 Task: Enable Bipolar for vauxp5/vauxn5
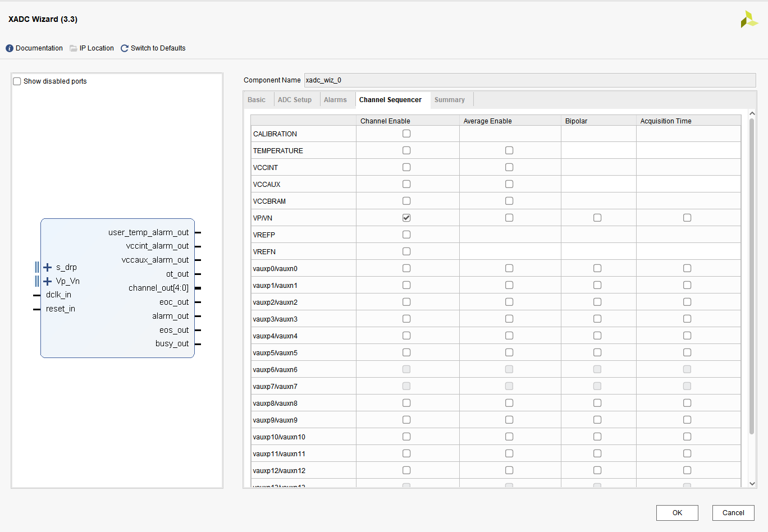[597, 352]
